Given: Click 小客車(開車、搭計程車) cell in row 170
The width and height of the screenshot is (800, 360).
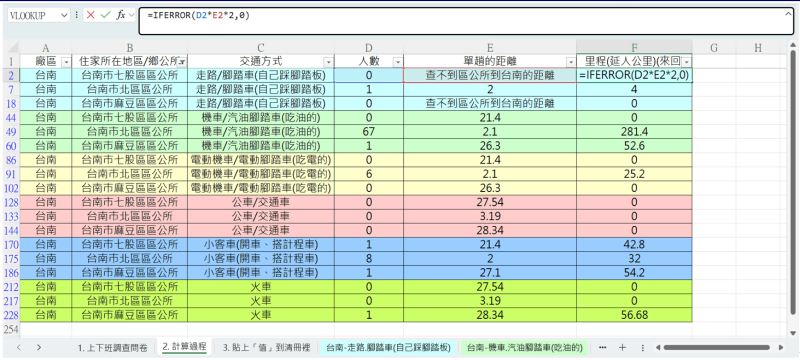Looking at the screenshot, I should click(x=261, y=244).
